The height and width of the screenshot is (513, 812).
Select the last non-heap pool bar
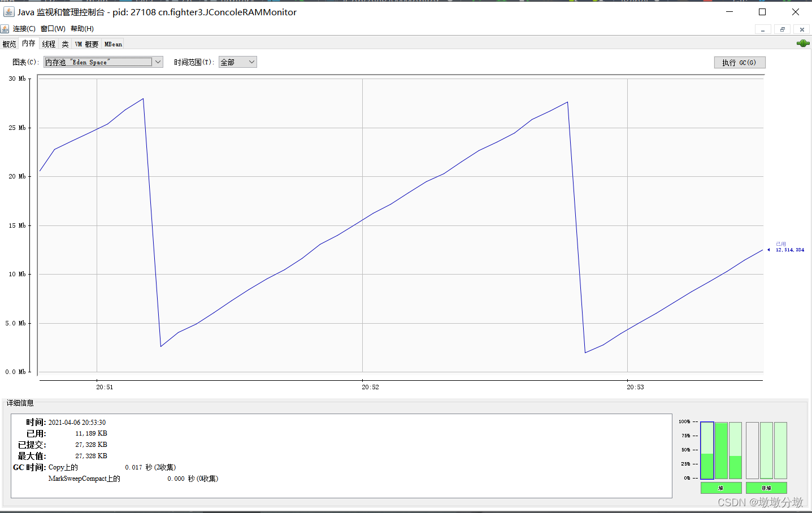tap(780, 450)
